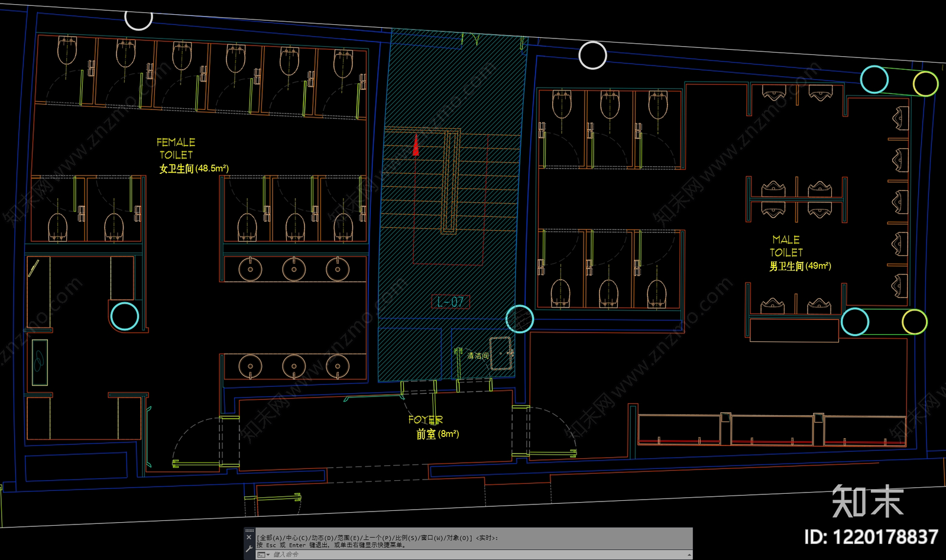Grab the command line grip handle
Viewport: 946px width, 560px height.
(x=249, y=530)
